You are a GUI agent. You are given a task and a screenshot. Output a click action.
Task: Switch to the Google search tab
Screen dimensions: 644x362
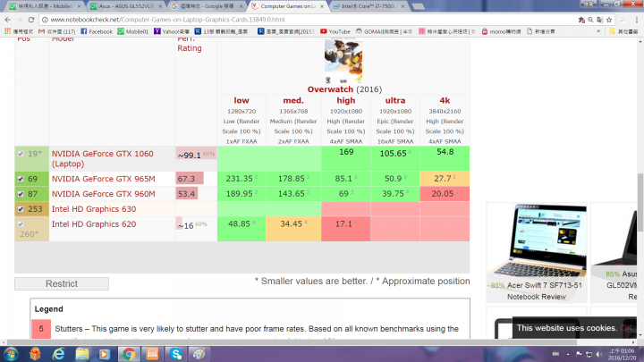pos(207,6)
